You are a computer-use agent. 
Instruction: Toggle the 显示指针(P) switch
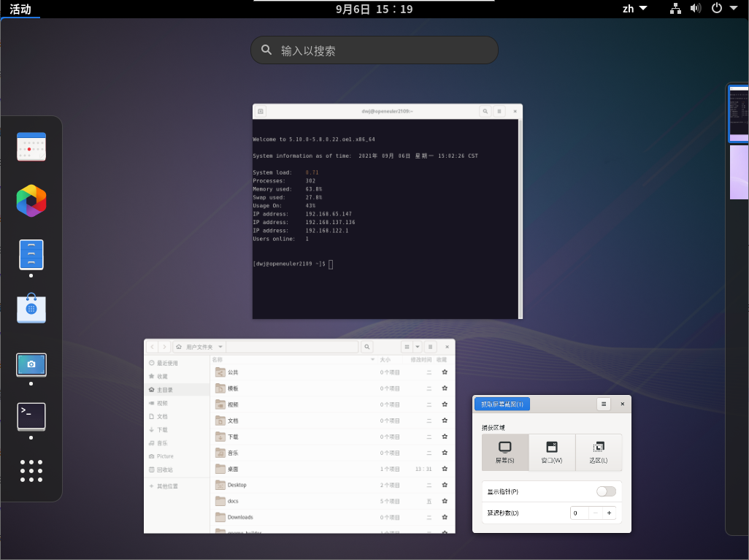click(606, 491)
